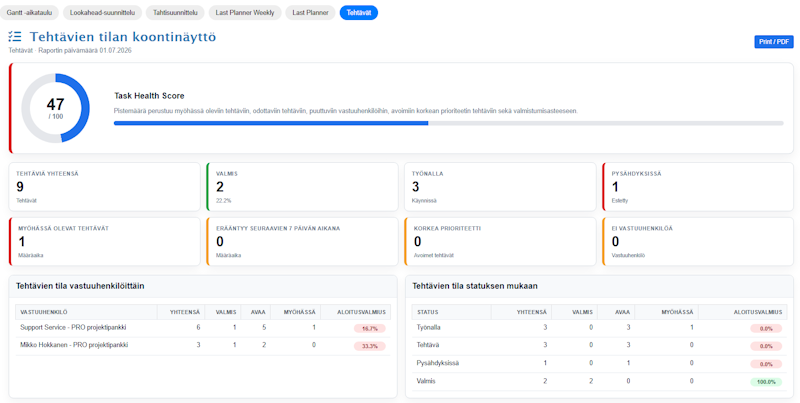
Task: Select the Last Planner Weekly tab
Action: (245, 13)
